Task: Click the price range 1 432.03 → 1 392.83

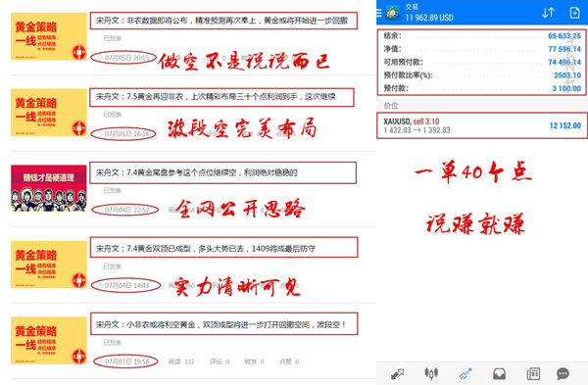Action: 416,130
